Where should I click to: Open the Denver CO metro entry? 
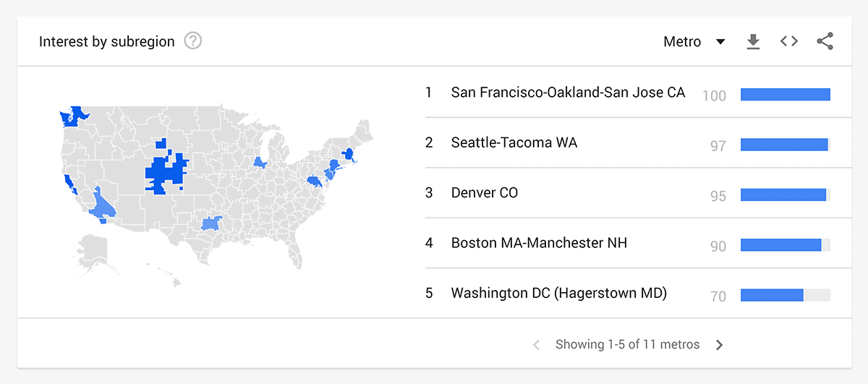628,193
